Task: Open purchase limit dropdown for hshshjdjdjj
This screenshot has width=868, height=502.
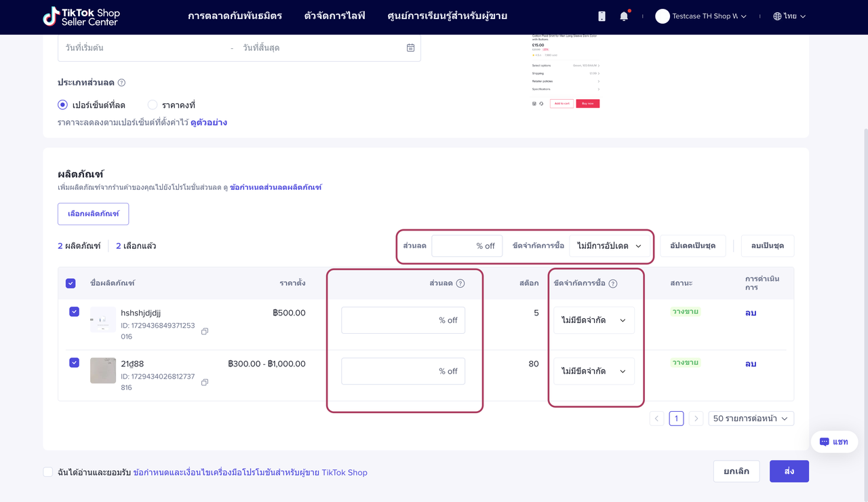Action: click(x=593, y=320)
